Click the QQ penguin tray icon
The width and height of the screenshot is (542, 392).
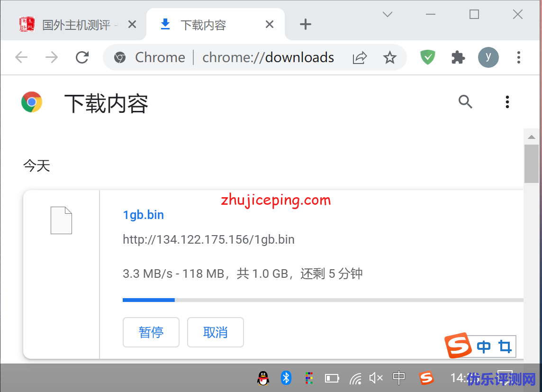click(x=263, y=378)
